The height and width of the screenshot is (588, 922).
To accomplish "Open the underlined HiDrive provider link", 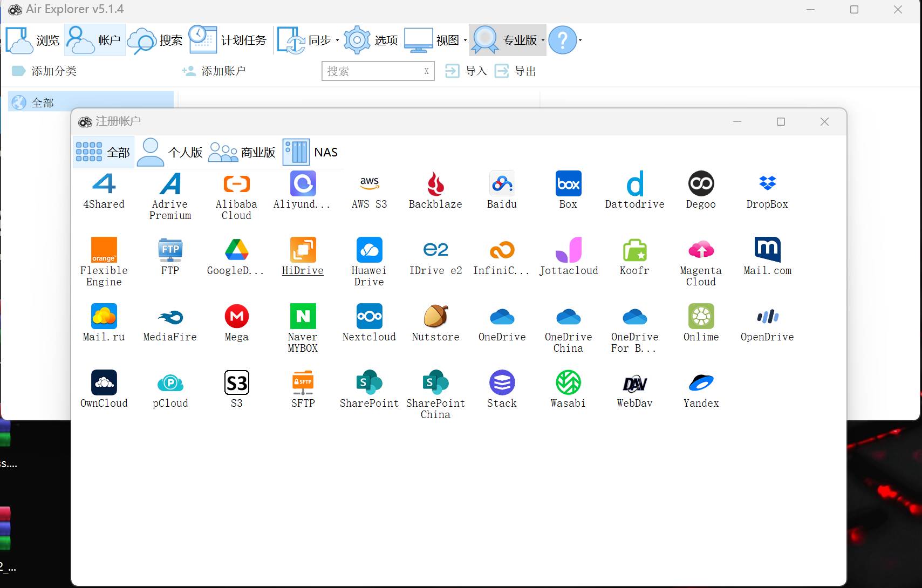I will pos(303,271).
